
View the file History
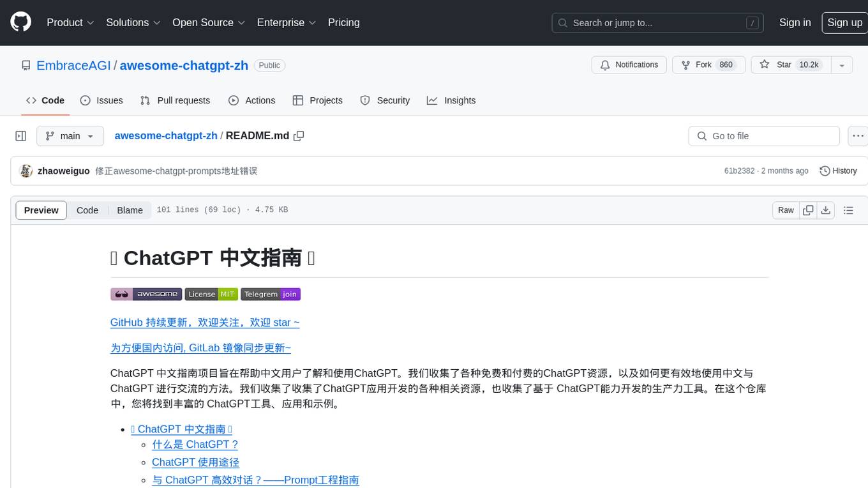click(x=838, y=171)
